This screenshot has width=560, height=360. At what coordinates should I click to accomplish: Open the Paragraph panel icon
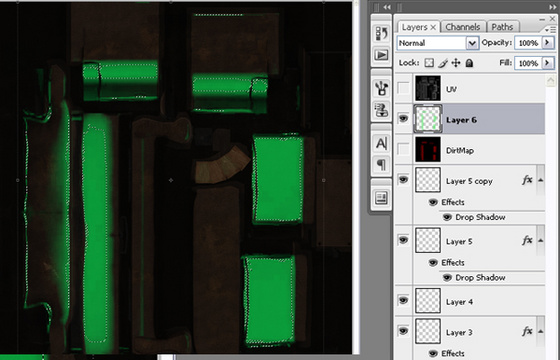coord(381,165)
